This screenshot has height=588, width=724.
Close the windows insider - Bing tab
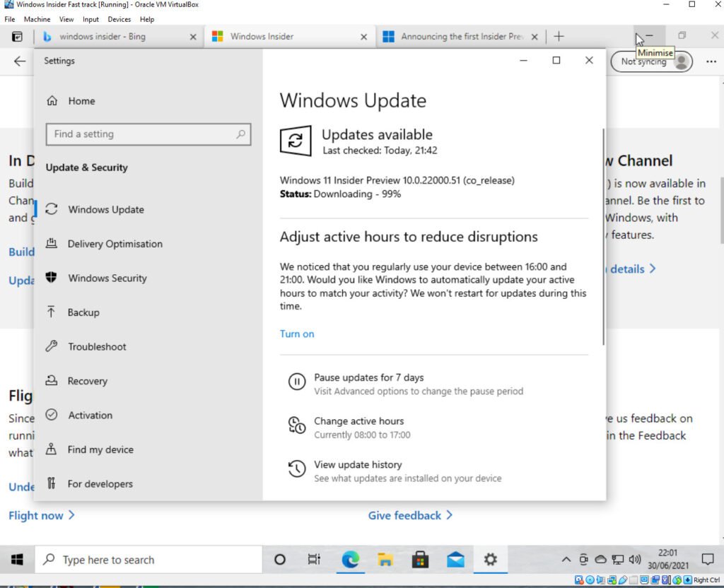pos(193,37)
